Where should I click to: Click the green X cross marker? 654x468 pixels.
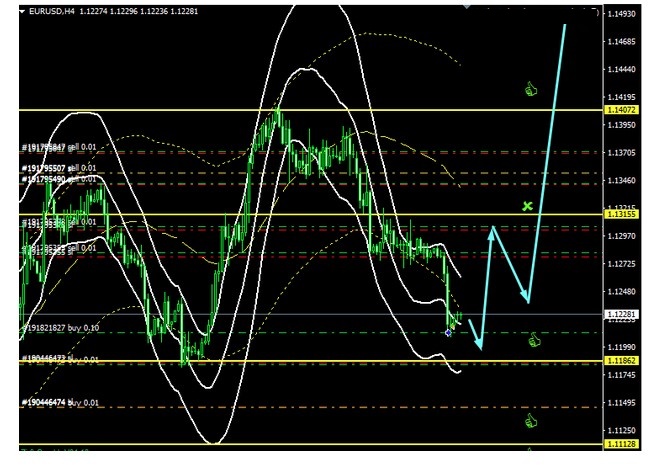click(x=527, y=206)
